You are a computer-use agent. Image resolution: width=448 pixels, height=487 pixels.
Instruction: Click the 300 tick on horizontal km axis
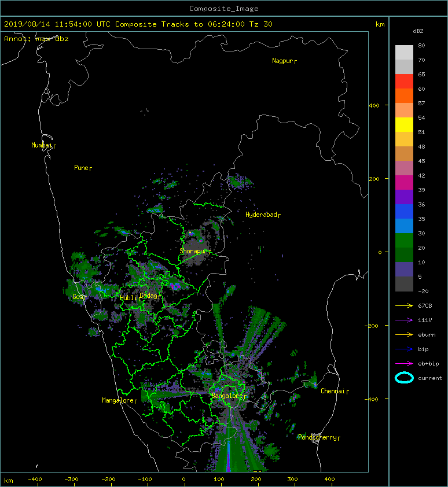(292, 479)
